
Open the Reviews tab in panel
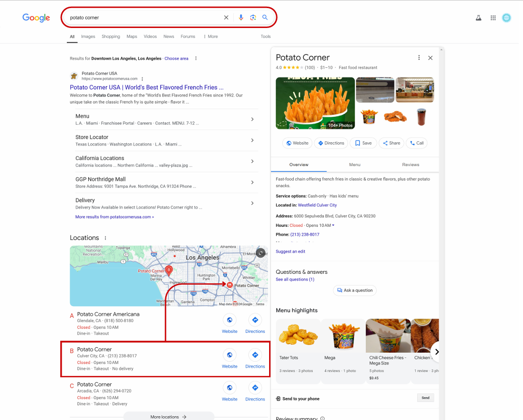(411, 165)
